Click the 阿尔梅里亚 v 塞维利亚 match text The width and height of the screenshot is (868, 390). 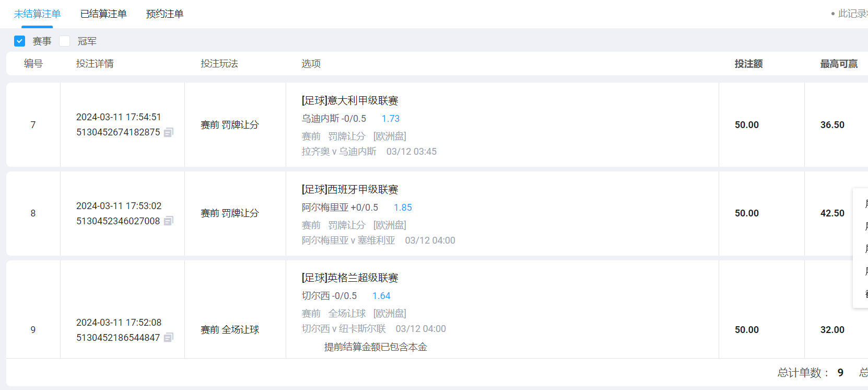(348, 240)
